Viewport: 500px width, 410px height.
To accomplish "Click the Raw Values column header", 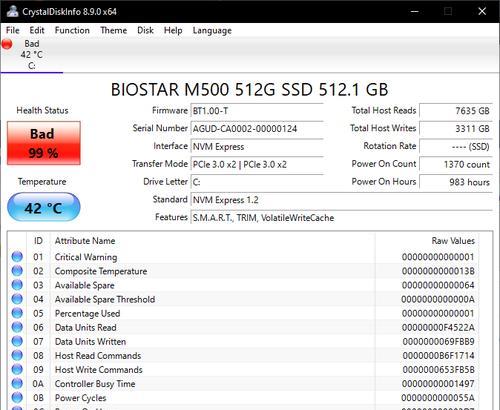I will [x=427, y=241].
